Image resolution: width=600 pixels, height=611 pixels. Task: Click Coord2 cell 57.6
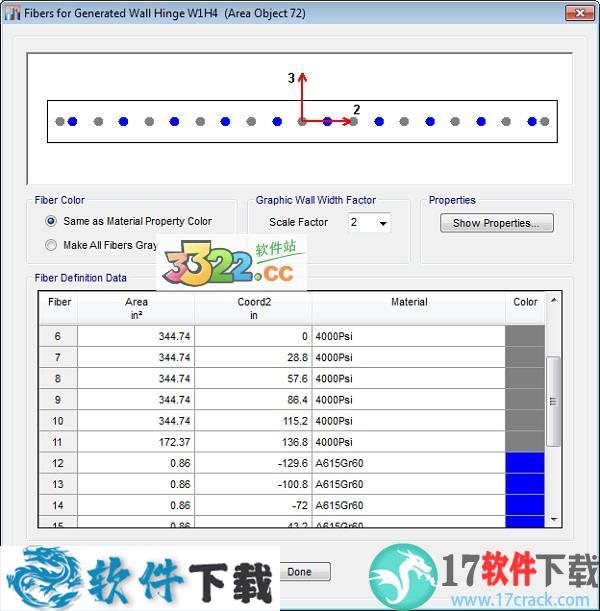254,378
